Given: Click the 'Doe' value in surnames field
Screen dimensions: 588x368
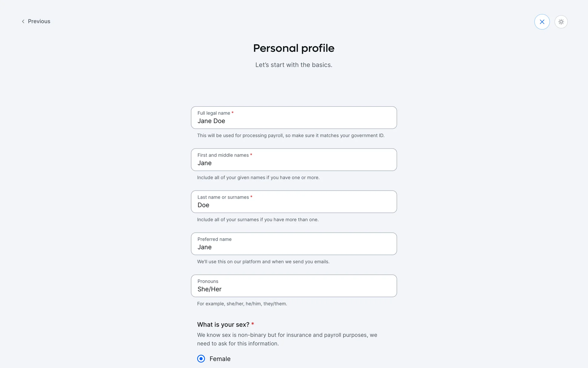Looking at the screenshot, I should pos(203,205).
